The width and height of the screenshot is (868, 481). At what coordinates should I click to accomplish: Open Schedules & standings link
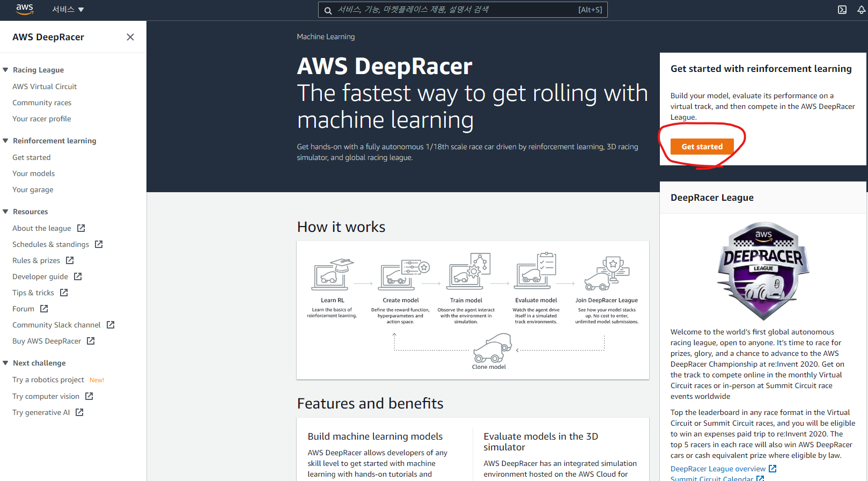(51, 244)
